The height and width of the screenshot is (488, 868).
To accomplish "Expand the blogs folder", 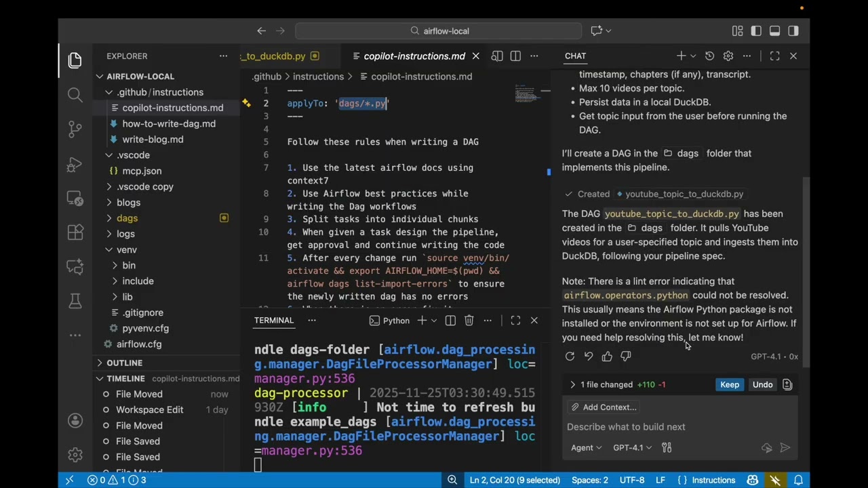I will (109, 202).
